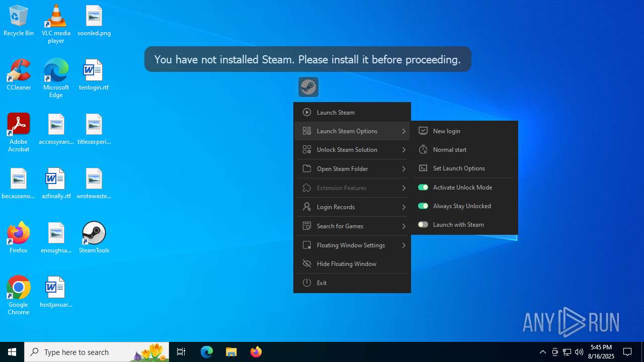Disable the Activate Unlock Mode switch
The image size is (644, 362).
(x=423, y=187)
